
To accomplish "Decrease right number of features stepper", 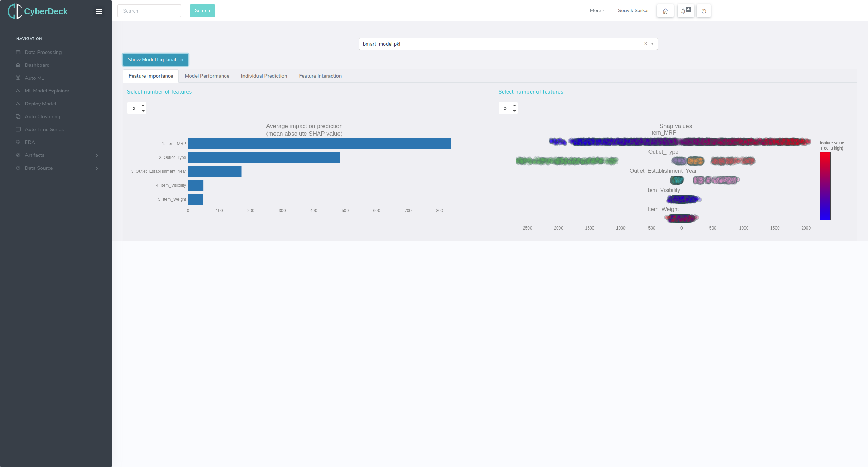I will pyautogui.click(x=515, y=111).
